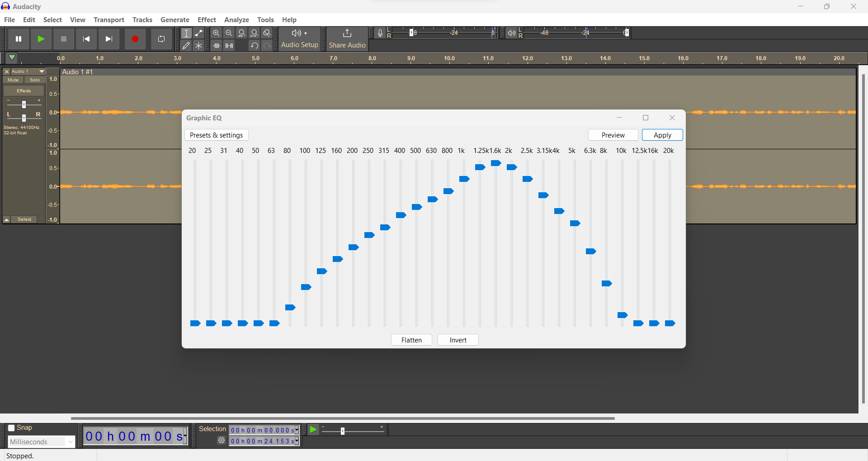Screen dimensions: 868x461
Task: Click Preview in Graphic EQ dialog
Action: pyautogui.click(x=613, y=135)
